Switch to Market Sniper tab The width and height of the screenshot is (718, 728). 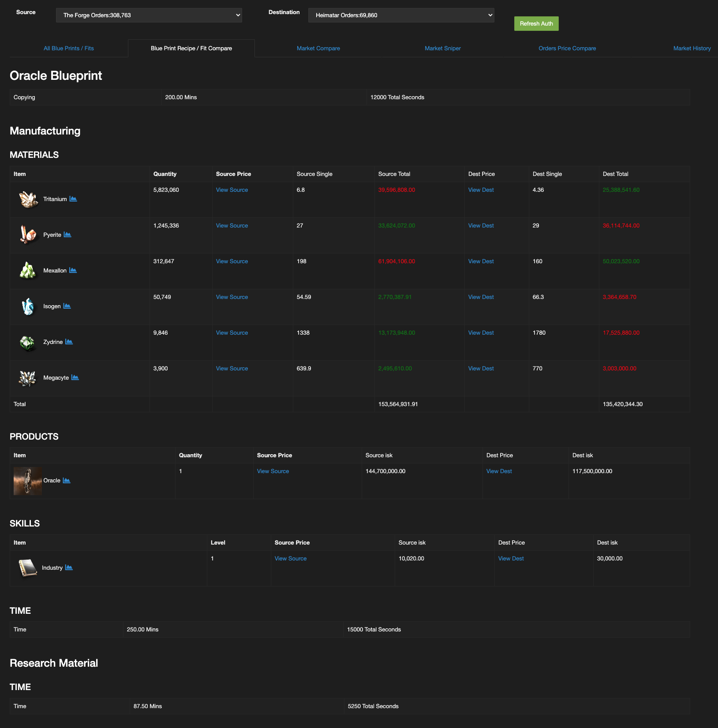pos(443,49)
